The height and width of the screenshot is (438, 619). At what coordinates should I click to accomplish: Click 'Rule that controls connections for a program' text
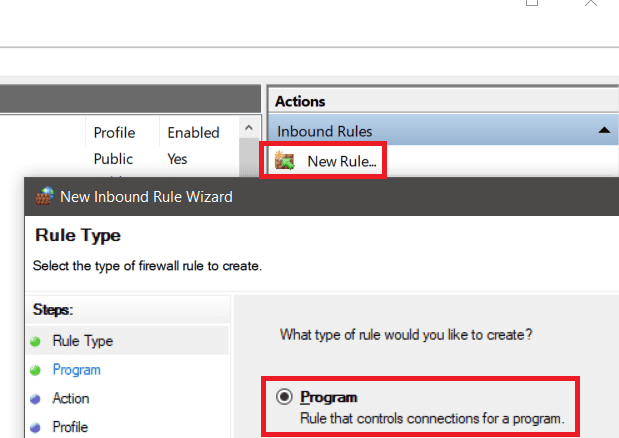click(x=432, y=418)
